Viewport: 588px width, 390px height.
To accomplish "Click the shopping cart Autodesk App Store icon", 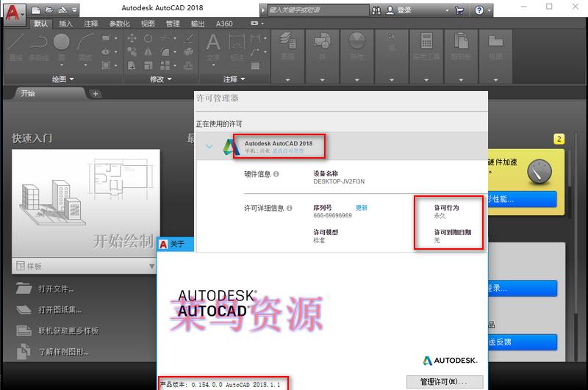I will 459,10.
